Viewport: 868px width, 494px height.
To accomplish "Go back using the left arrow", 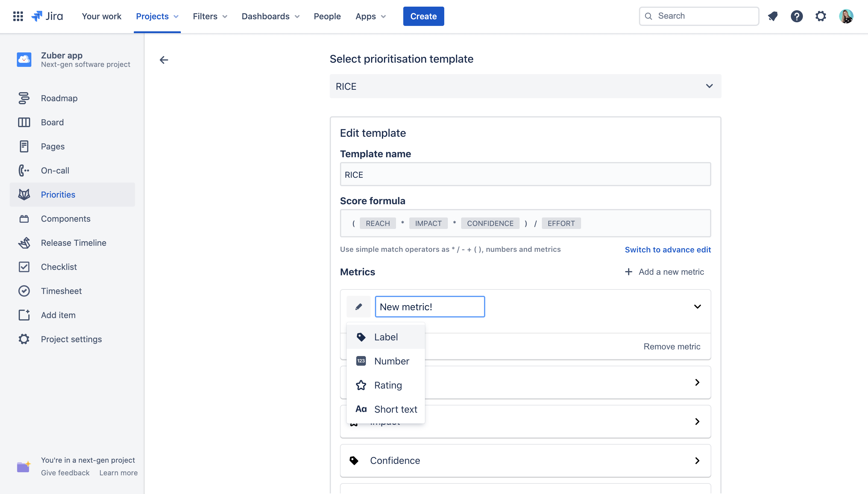I will [x=164, y=60].
